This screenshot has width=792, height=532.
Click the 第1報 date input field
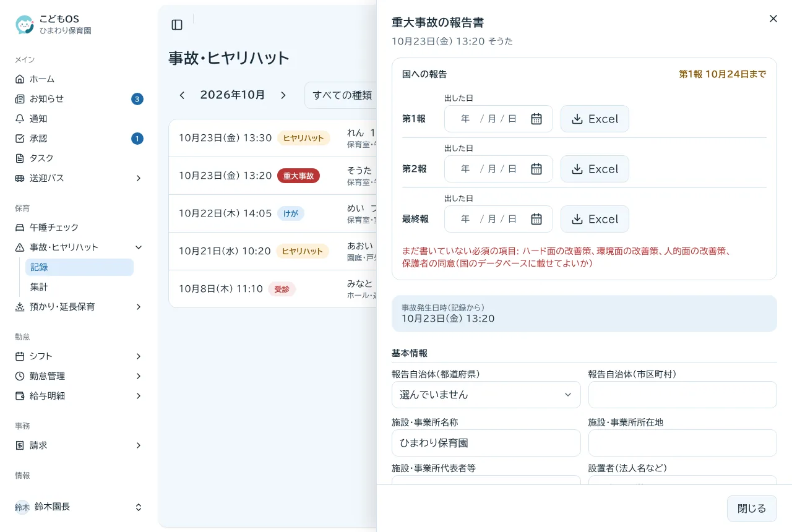tap(499, 119)
